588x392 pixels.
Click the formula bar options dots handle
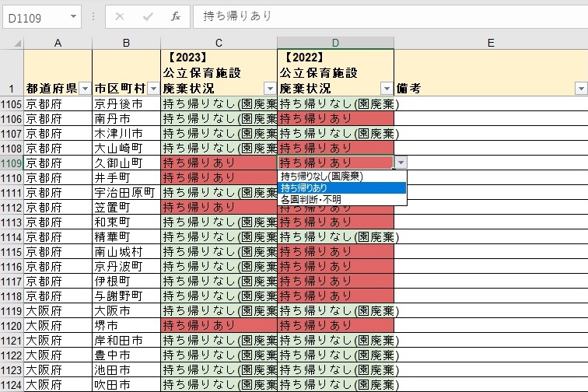click(x=93, y=16)
